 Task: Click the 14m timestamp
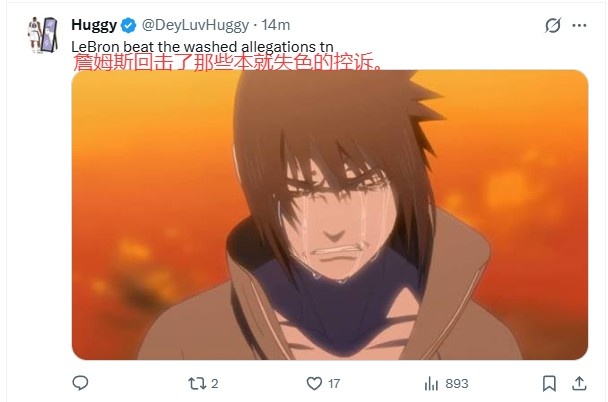(x=276, y=25)
